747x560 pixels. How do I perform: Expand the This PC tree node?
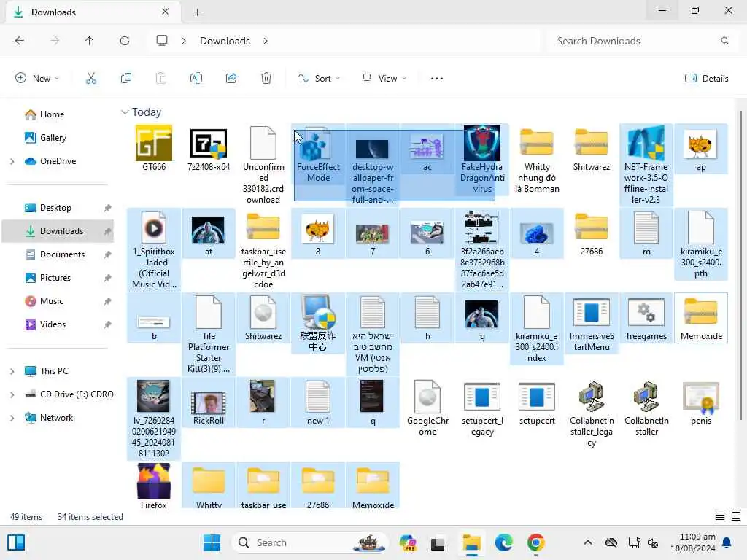(x=12, y=371)
